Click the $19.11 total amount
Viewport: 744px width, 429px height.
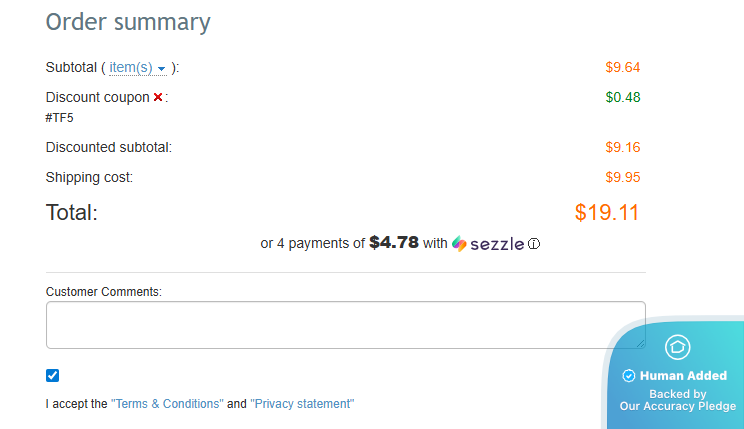[x=606, y=212]
